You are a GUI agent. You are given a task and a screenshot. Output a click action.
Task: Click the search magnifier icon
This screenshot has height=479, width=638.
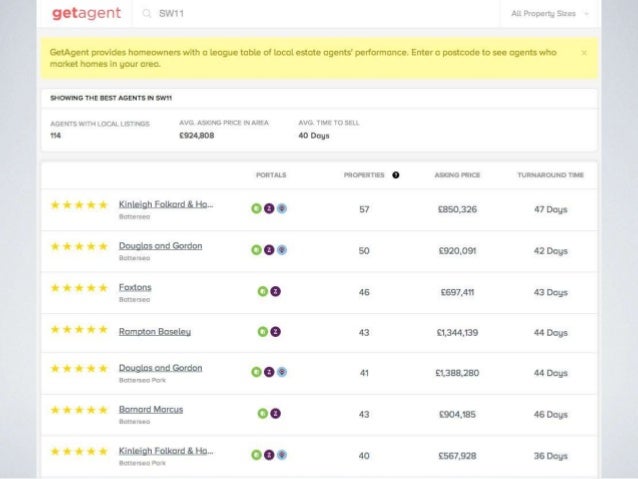(147, 14)
